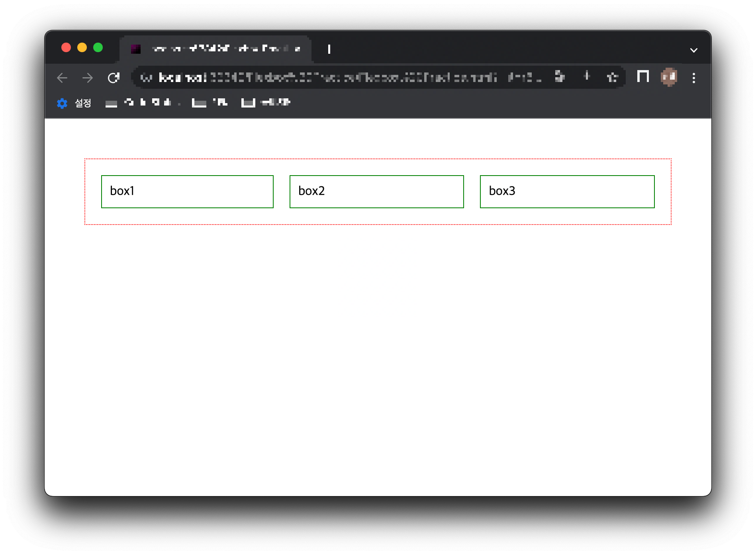Image resolution: width=756 pixels, height=555 pixels.
Task: Go forward to the next page
Action: pos(88,78)
